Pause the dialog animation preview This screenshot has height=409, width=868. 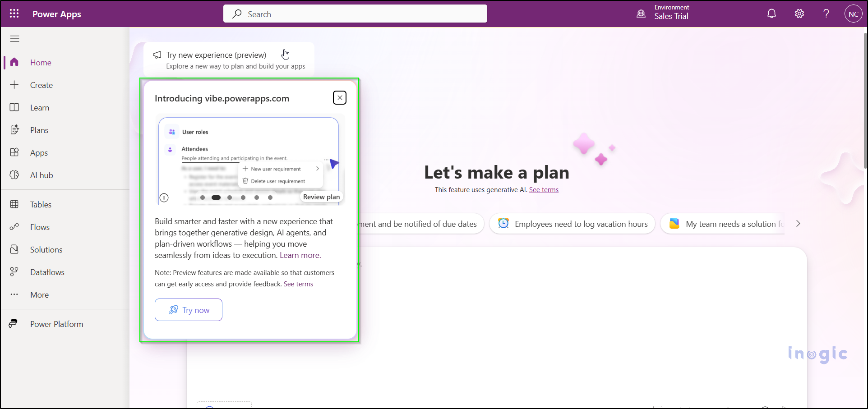click(164, 198)
